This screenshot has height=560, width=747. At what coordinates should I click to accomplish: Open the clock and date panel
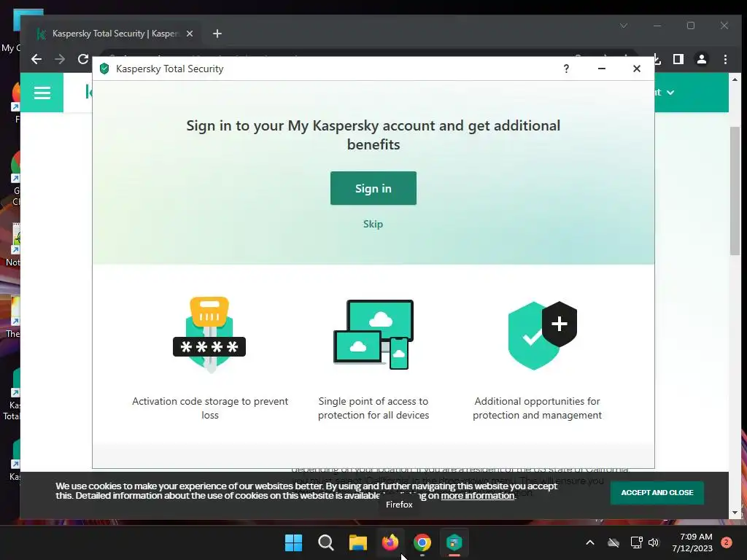[692, 542]
